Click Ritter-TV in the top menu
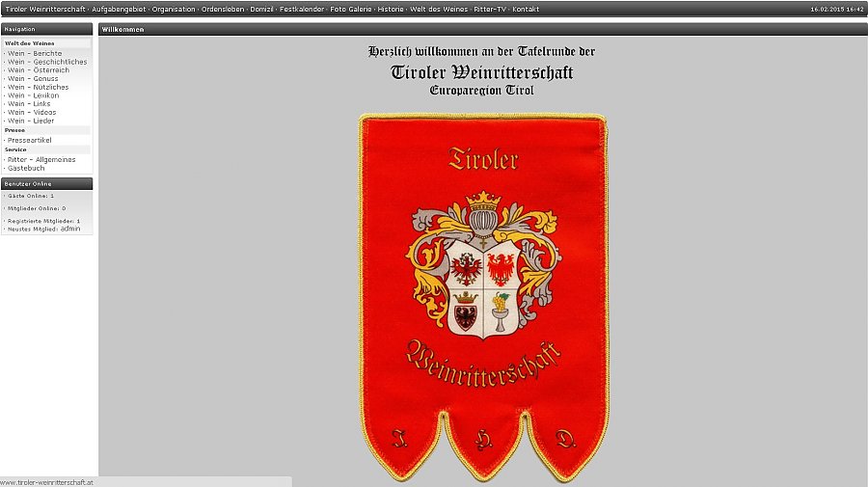This screenshot has height=487, width=868. pyautogui.click(x=490, y=9)
